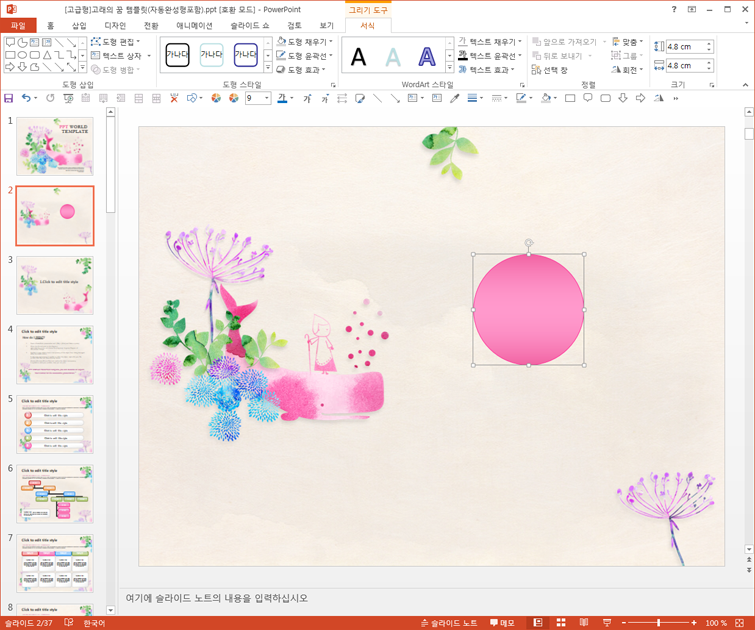Image resolution: width=755 pixels, height=630 pixels.
Task: Click the first color wheel icon in quick toolbar
Action: [216, 98]
